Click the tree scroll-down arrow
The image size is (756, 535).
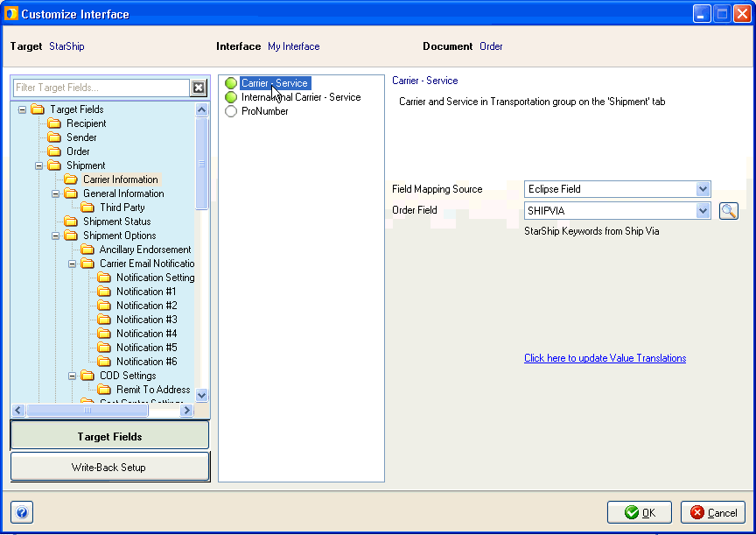(201, 395)
